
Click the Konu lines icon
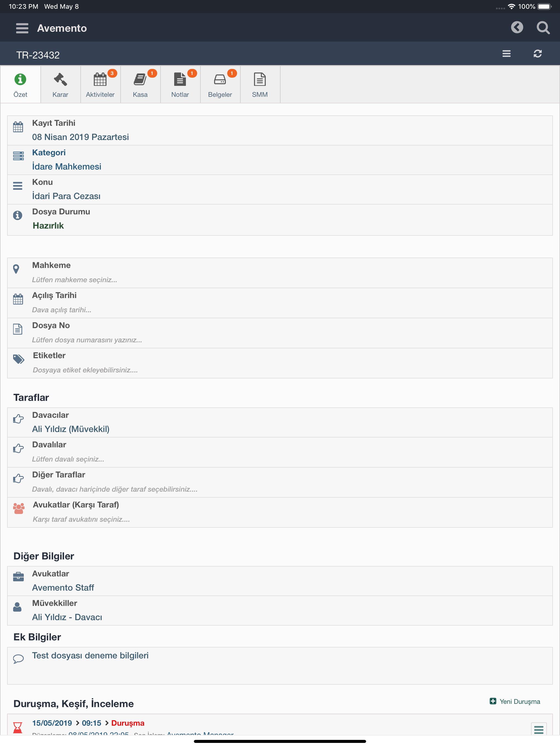point(17,186)
